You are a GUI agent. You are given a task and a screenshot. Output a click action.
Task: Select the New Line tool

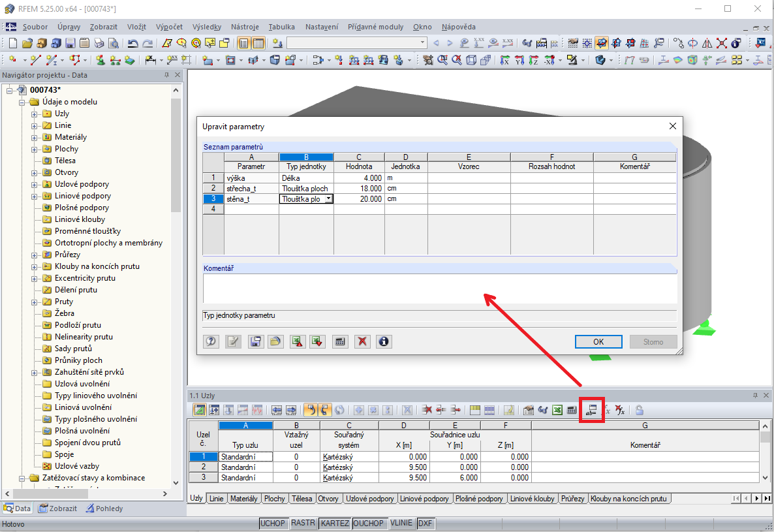35,60
